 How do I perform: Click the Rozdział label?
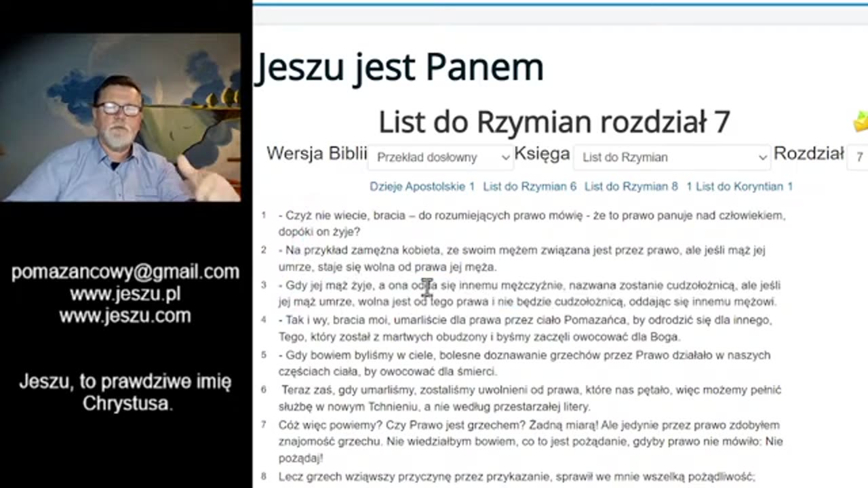[809, 153]
